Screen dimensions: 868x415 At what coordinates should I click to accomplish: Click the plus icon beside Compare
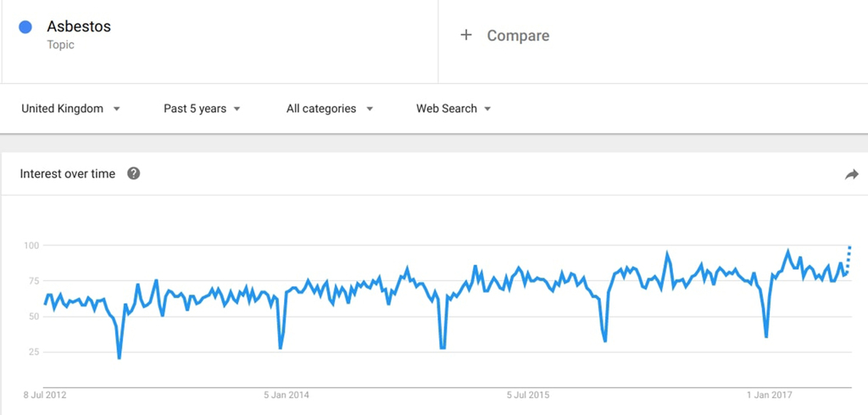(x=466, y=35)
